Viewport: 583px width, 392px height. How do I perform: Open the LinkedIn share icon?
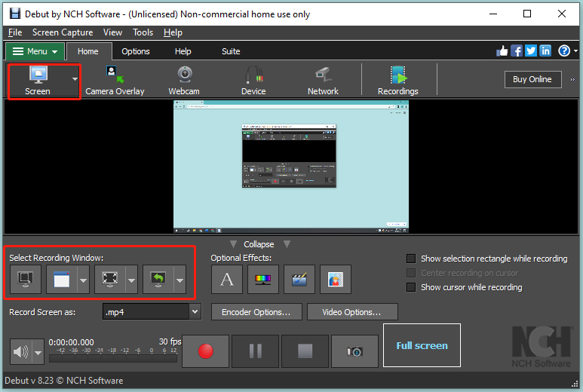(x=545, y=51)
